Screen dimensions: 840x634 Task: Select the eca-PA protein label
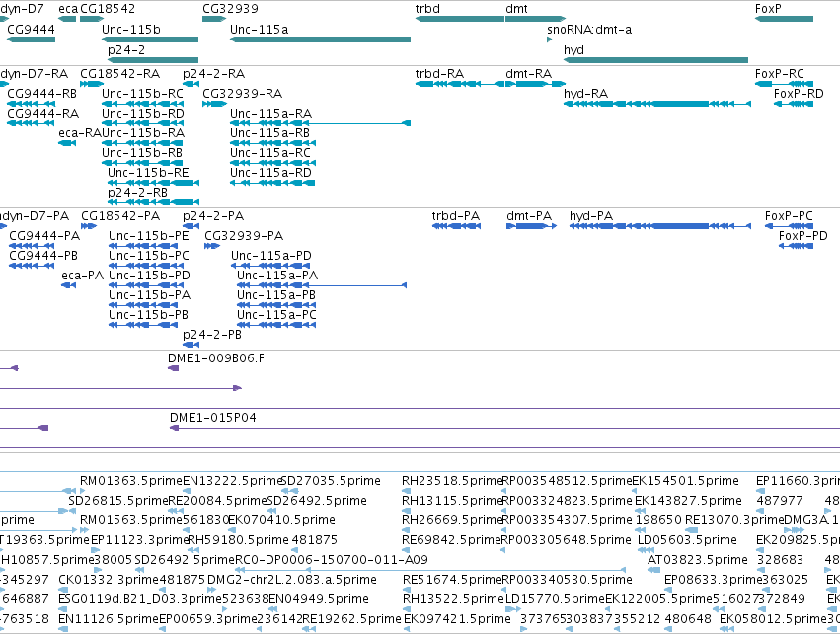point(83,276)
